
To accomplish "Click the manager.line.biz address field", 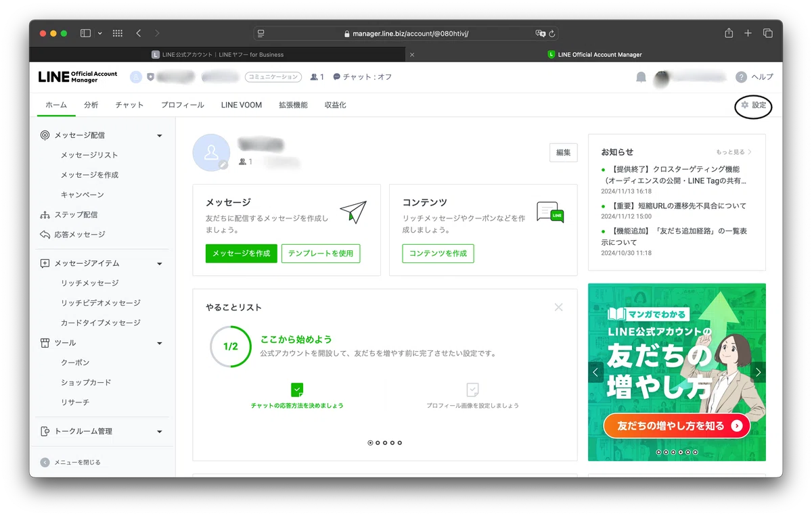I will pyautogui.click(x=406, y=33).
